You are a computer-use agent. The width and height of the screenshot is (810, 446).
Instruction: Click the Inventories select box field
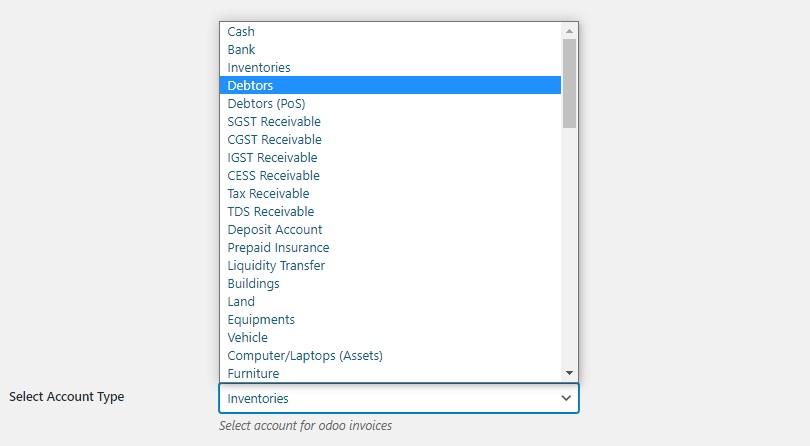[x=399, y=398]
